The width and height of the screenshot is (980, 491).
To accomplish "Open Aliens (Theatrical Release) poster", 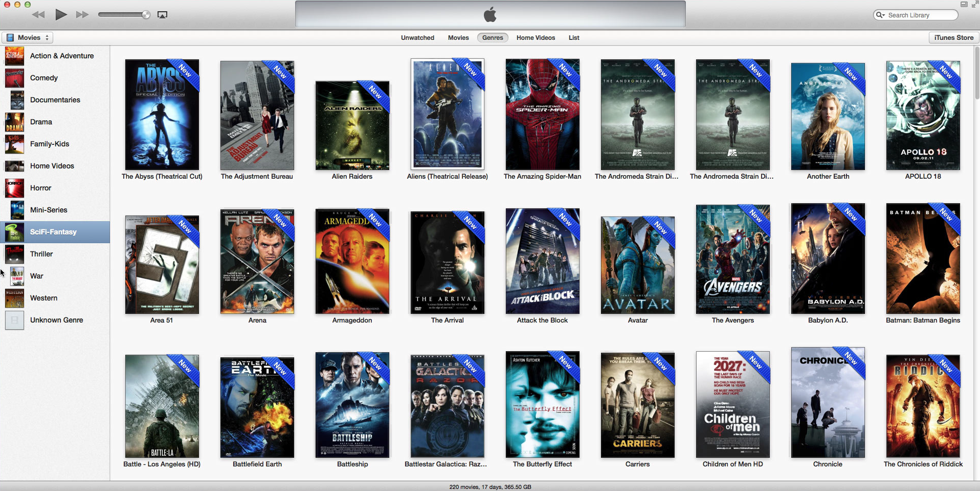I will point(448,114).
